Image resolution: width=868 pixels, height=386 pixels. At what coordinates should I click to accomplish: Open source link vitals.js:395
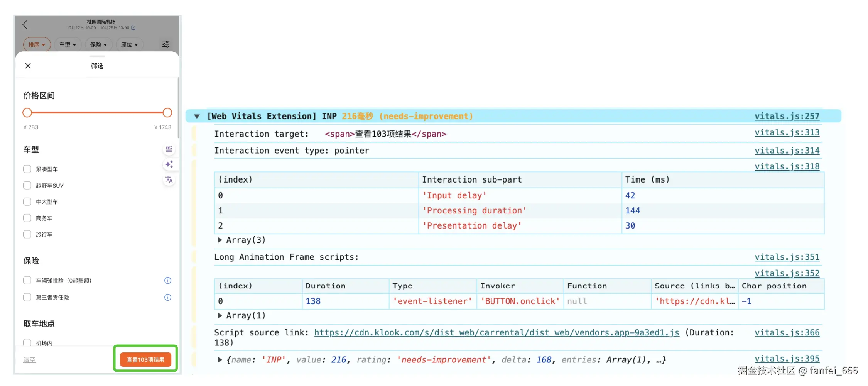tap(787, 359)
